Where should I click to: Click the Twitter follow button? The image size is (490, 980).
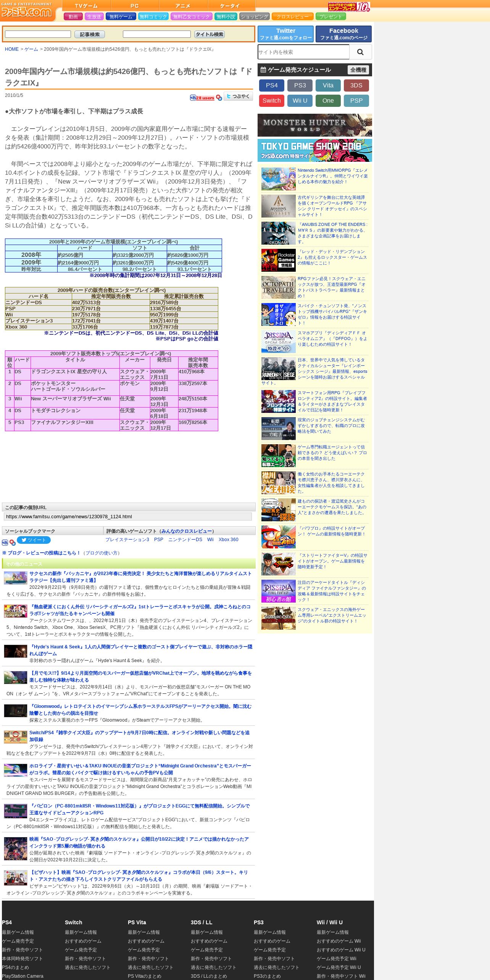click(285, 34)
